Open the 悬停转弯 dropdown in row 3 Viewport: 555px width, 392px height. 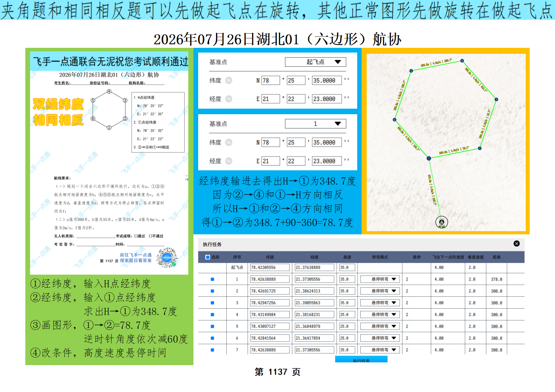380,303
